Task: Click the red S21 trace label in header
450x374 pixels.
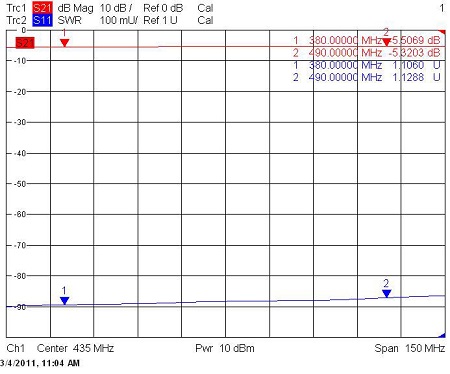Action: 42,8
